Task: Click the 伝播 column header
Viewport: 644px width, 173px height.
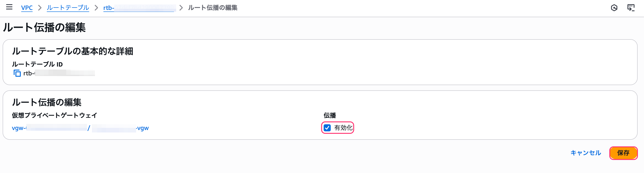Action: (x=330, y=115)
